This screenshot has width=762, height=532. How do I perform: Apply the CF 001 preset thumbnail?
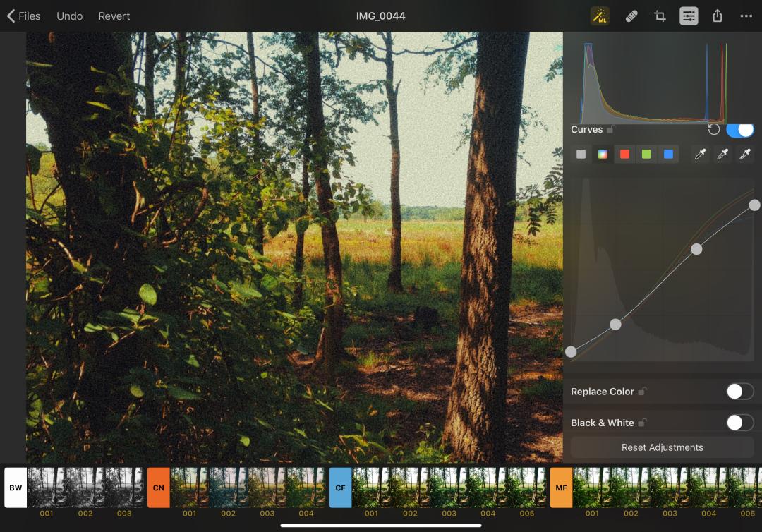point(371,488)
